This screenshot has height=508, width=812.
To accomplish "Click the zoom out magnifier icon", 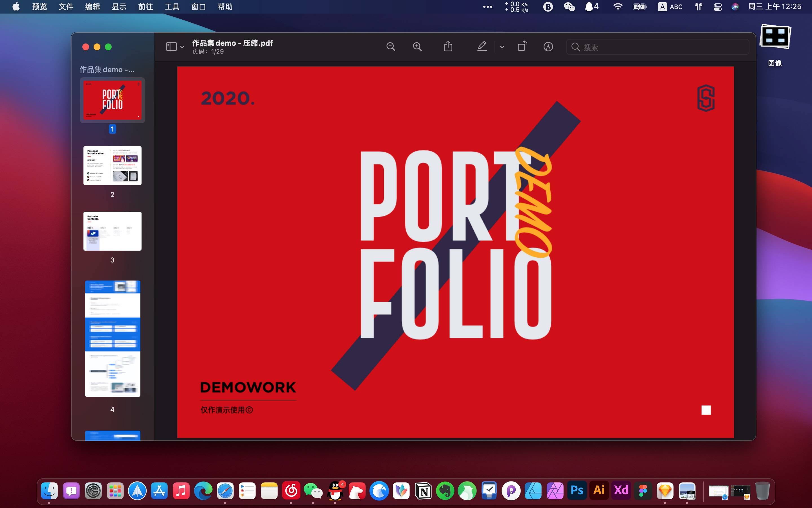I will (391, 47).
